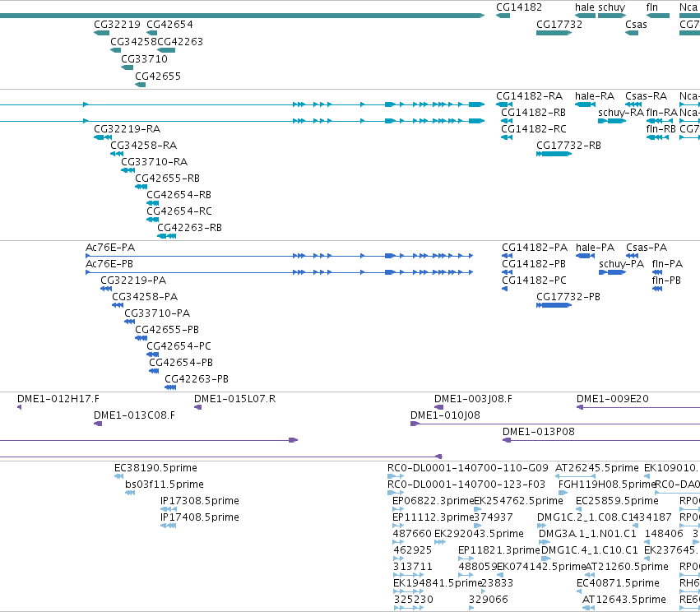Screen dimensions: 700x612
Task: Select BAC clone DME1-013P08
Action: [x=539, y=432]
